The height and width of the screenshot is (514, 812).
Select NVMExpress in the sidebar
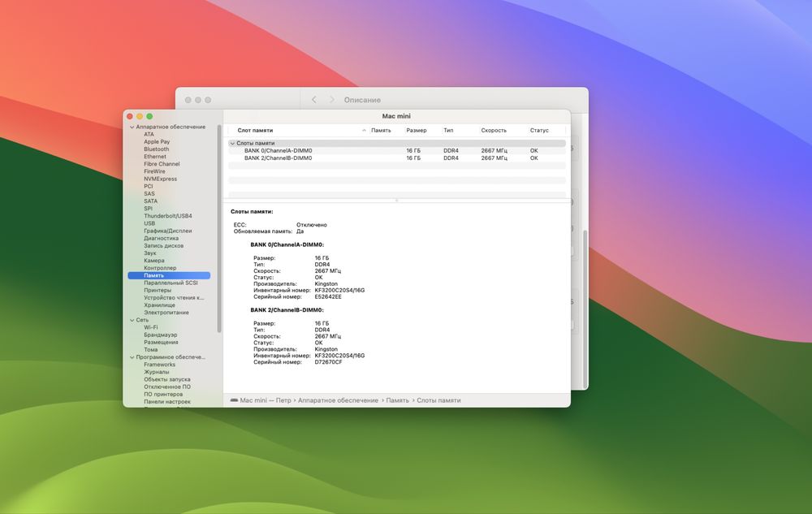coord(161,179)
